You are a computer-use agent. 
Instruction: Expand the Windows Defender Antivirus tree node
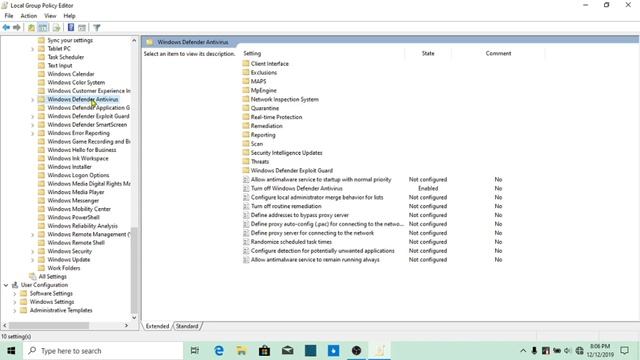33,100
